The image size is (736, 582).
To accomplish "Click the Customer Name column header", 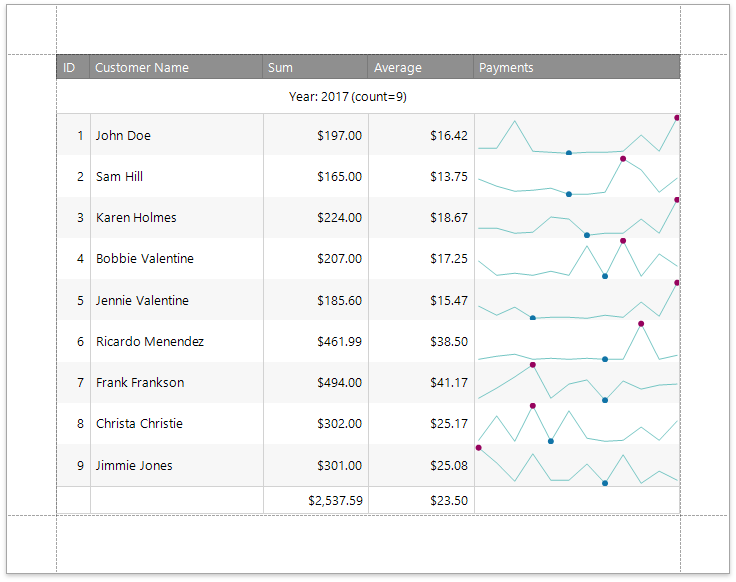I will click(142, 68).
